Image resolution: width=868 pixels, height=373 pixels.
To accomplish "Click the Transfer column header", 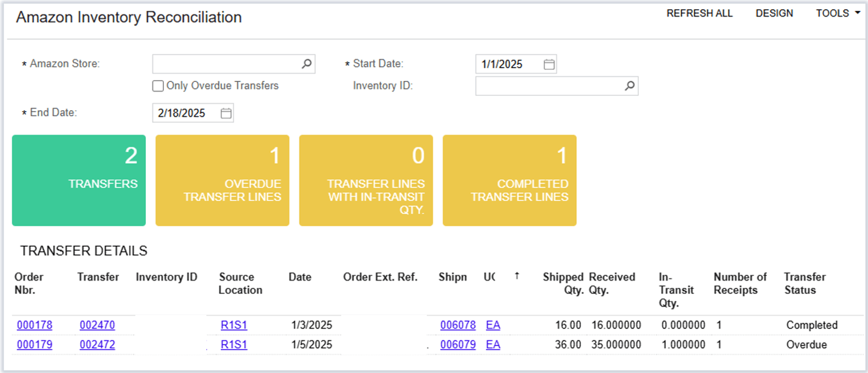I will (98, 277).
